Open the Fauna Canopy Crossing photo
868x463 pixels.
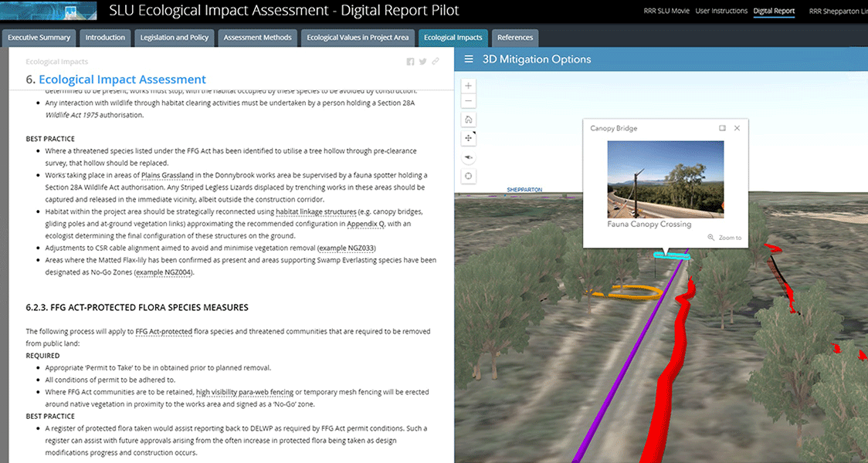(666, 179)
